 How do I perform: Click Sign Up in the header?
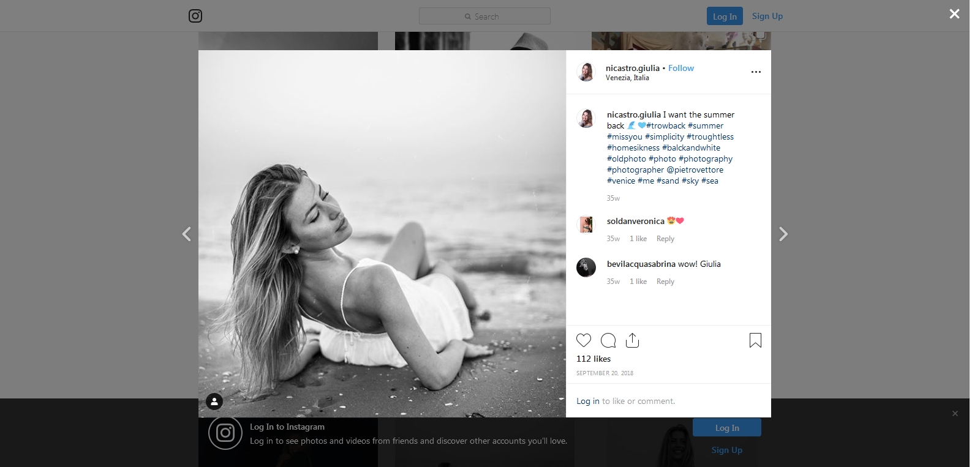(767, 16)
